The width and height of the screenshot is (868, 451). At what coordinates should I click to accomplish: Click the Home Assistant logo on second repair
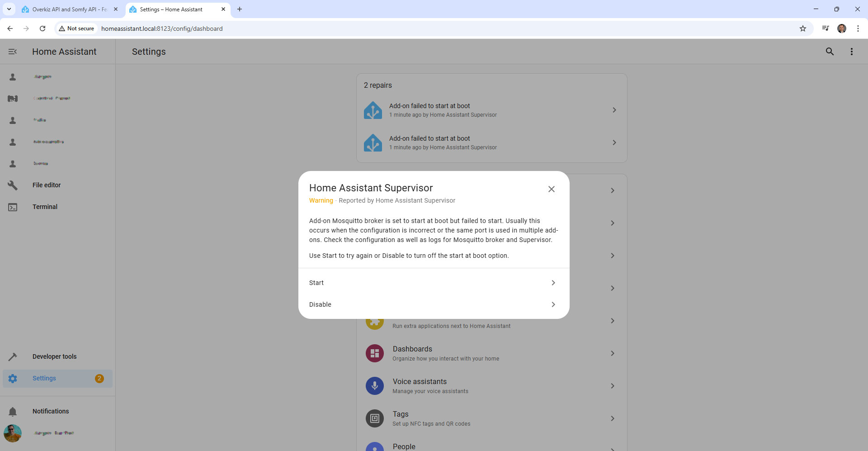(373, 142)
